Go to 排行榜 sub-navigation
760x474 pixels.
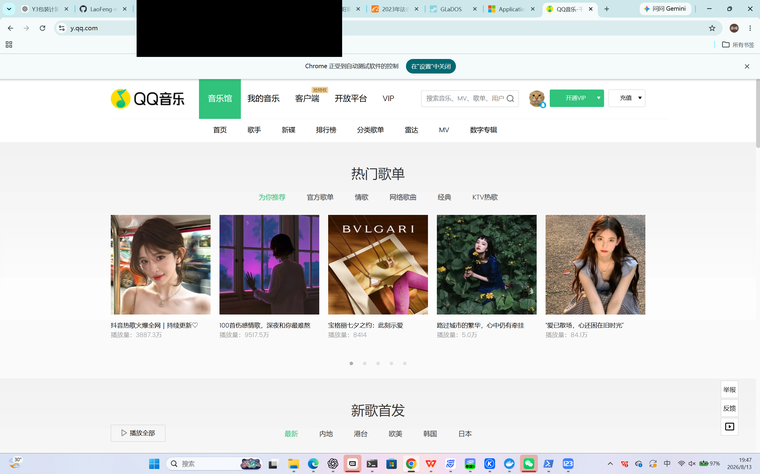coord(326,130)
